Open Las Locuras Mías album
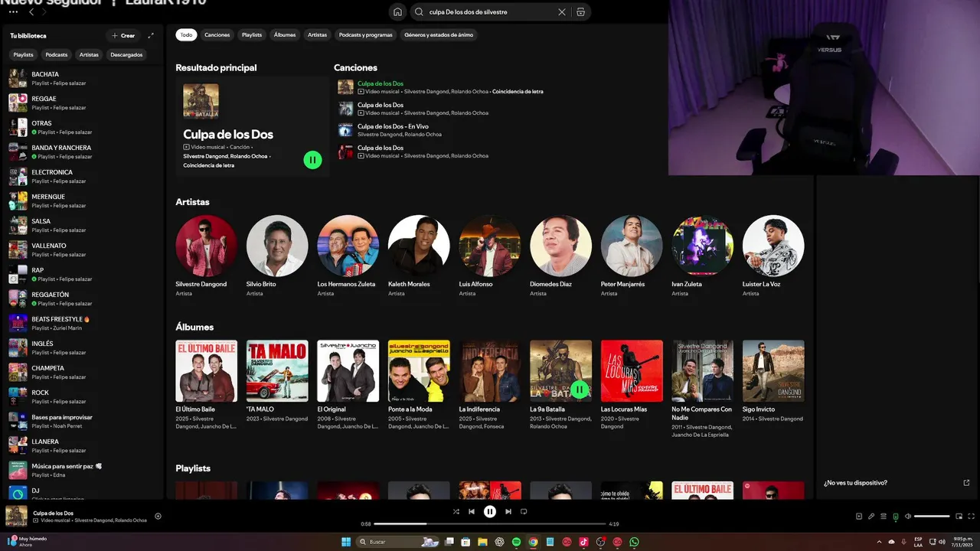 [632, 371]
